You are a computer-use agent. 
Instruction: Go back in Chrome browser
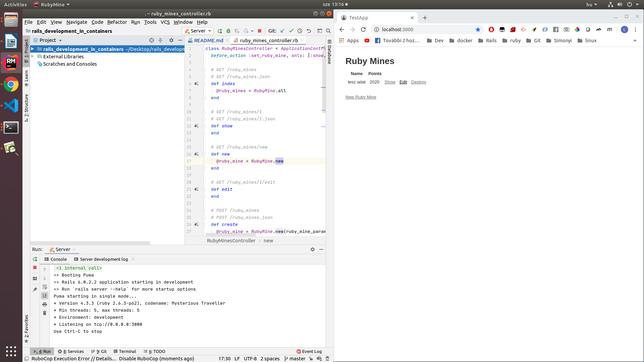342,29
